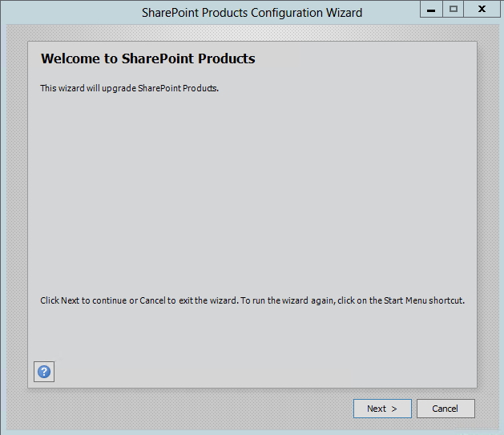Maximize the Configuration Wizard window
The height and width of the screenshot is (435, 504).
454,10
